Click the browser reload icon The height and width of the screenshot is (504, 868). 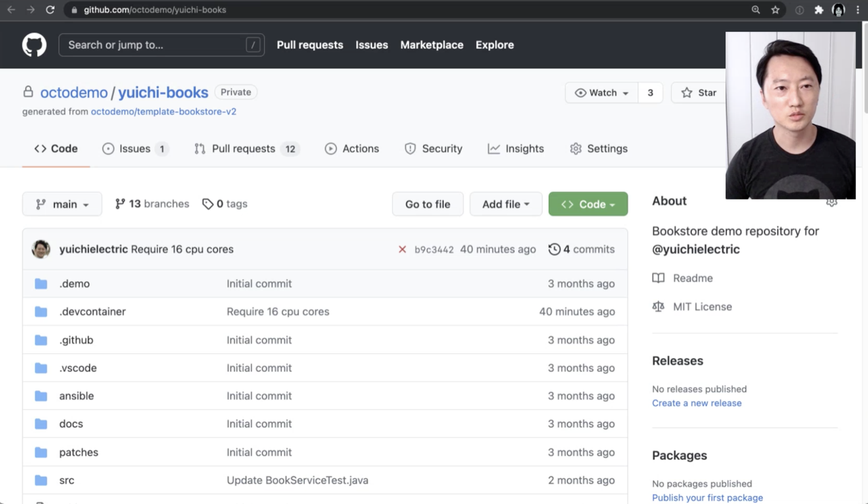pos(50,10)
